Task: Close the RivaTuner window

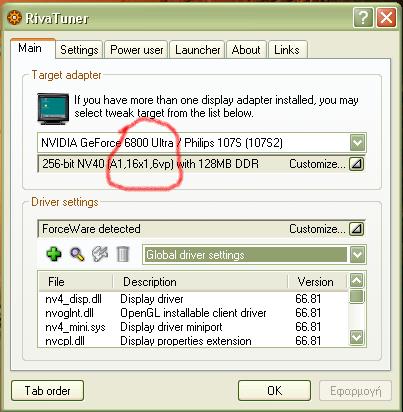Action: pyautogui.click(x=386, y=17)
